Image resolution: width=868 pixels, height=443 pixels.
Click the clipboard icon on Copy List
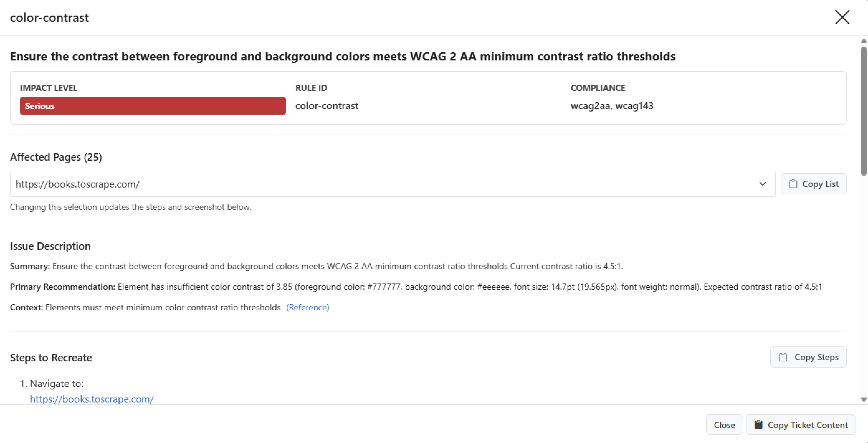tap(793, 184)
